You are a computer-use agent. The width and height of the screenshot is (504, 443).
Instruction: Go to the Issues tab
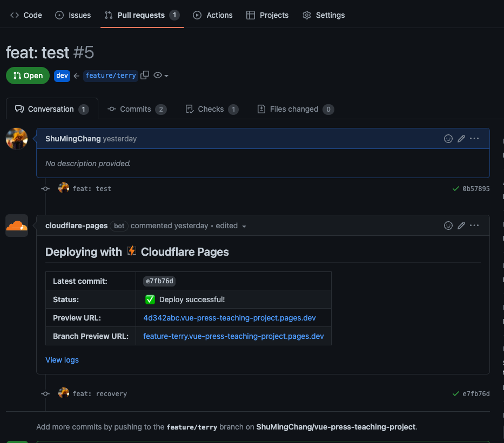73,15
